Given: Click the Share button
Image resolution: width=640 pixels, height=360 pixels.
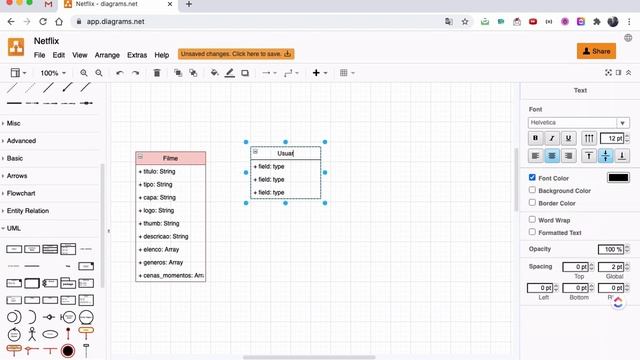Looking at the screenshot, I should pyautogui.click(x=596, y=51).
